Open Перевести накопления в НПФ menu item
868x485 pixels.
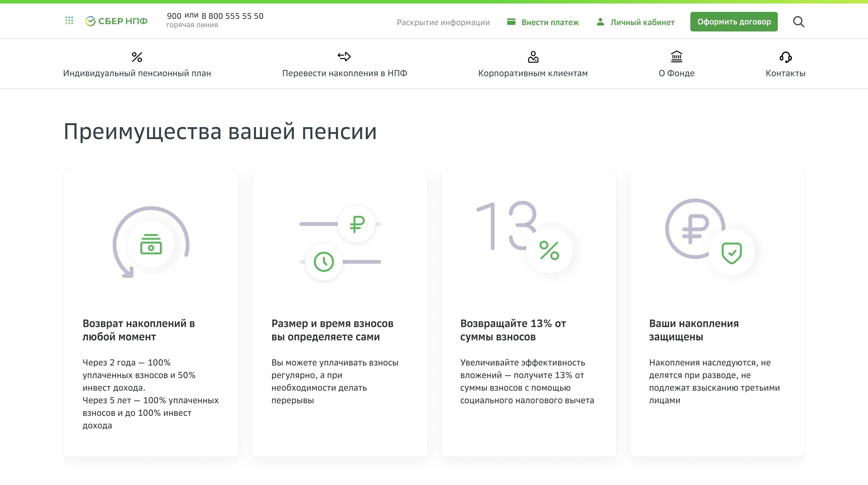pyautogui.click(x=344, y=73)
